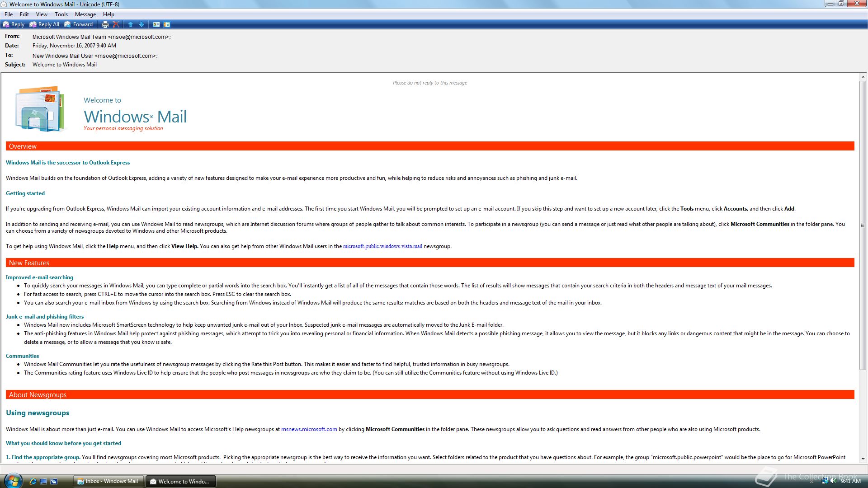
Task: Click 'Junk e-mail and phishing filters' heading
Action: click(x=45, y=317)
